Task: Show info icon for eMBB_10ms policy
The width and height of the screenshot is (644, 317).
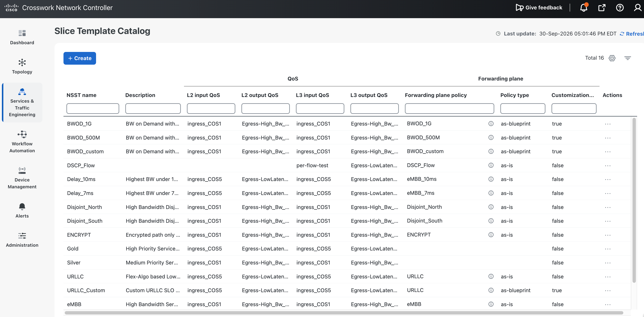Action: [x=491, y=179]
